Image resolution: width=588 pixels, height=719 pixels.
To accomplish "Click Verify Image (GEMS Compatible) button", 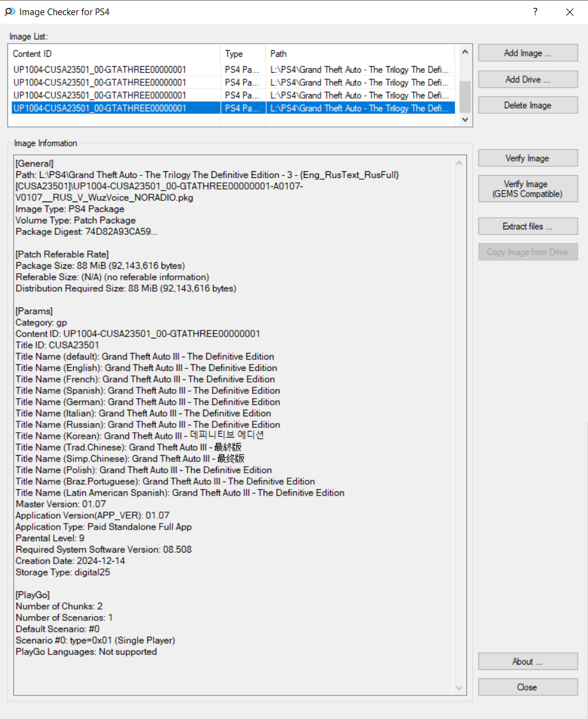I will 528,189.
